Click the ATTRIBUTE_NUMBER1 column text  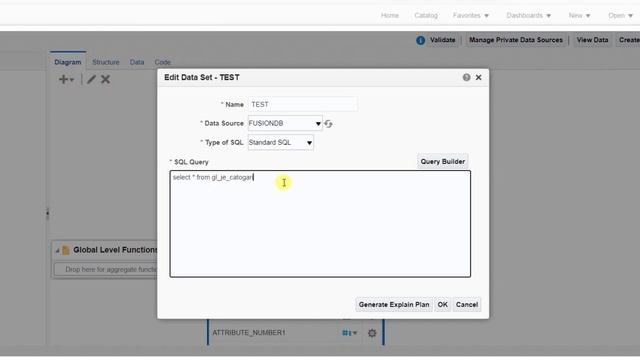click(x=249, y=333)
